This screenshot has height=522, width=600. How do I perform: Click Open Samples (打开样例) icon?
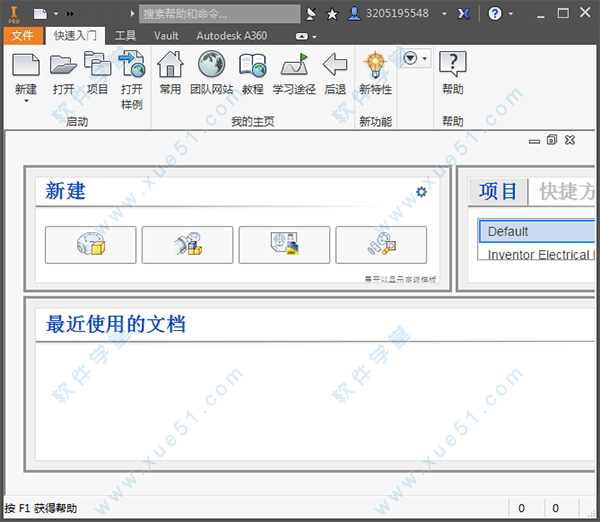pos(132,64)
